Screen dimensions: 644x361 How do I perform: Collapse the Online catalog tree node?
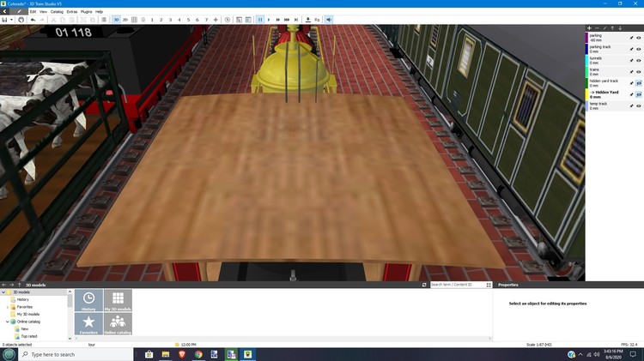point(8,322)
